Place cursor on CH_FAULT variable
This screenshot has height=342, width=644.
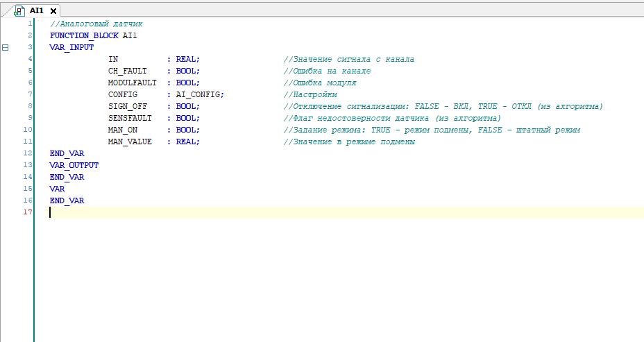click(127, 71)
